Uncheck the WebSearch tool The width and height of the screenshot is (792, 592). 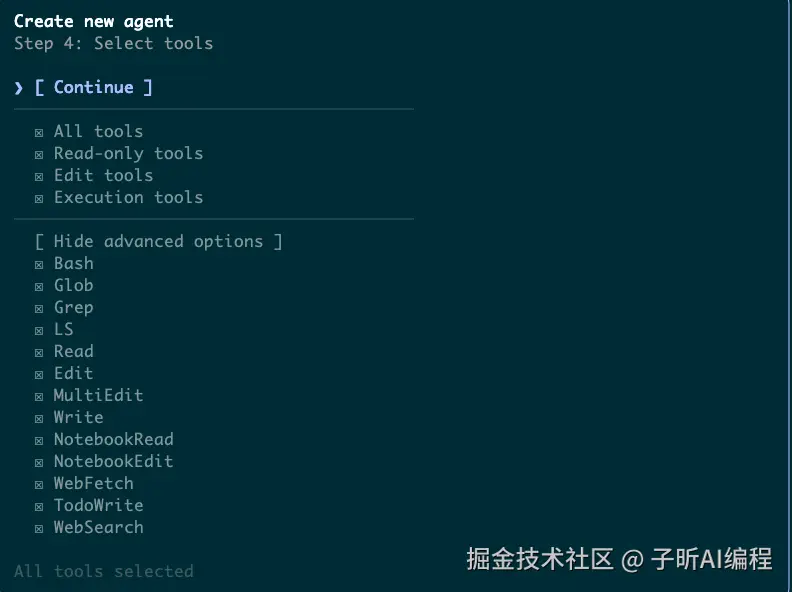point(39,528)
